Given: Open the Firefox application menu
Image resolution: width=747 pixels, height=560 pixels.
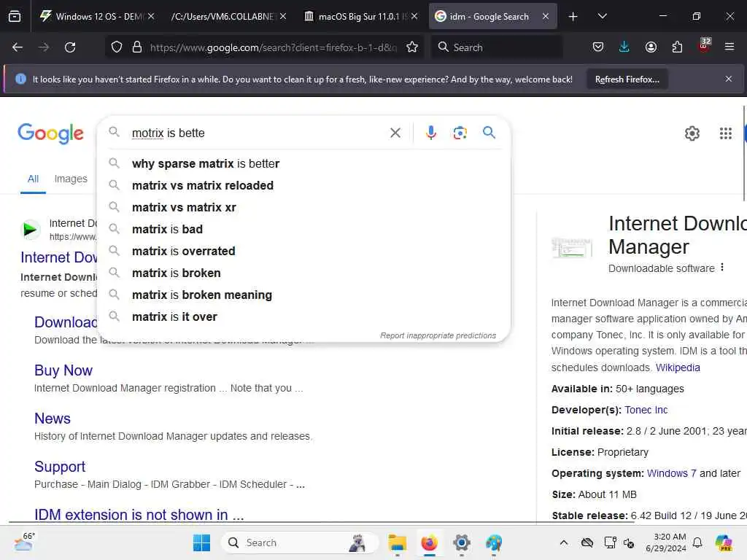Looking at the screenshot, I should 729,47.
